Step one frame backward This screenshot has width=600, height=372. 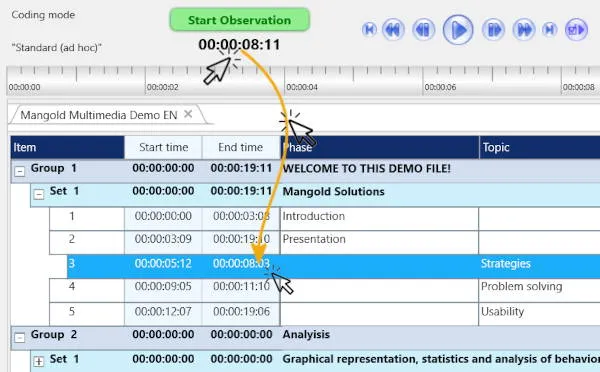423,29
